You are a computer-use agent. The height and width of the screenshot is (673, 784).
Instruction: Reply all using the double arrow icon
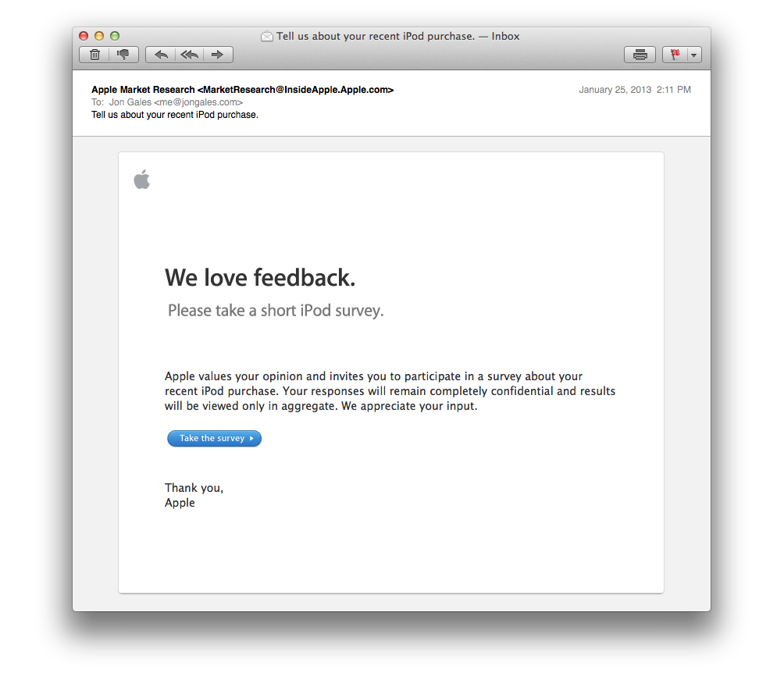click(x=190, y=55)
